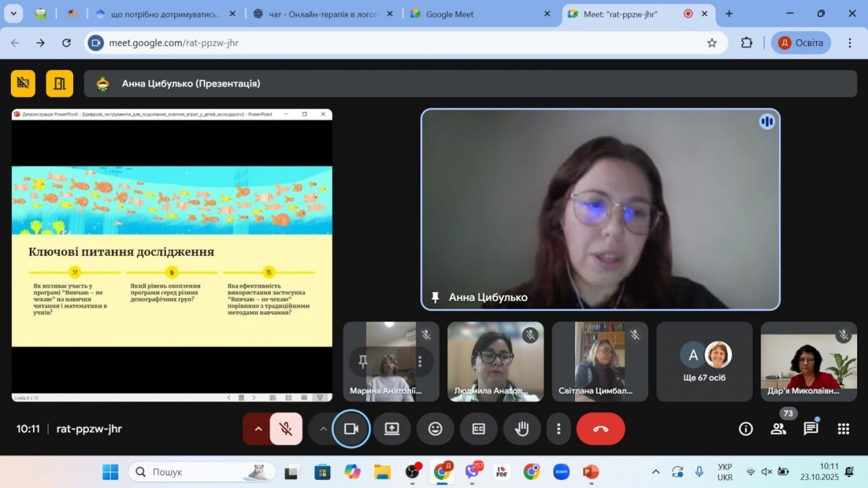Switch to the чат - Онлайн-терапія tab
This screenshot has height=488, width=868.
pos(323,14)
